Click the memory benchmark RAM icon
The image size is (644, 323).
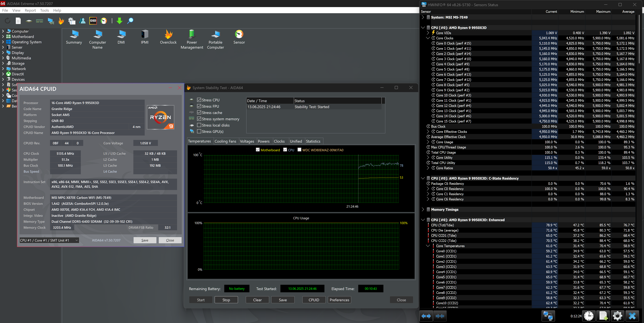(x=39, y=21)
